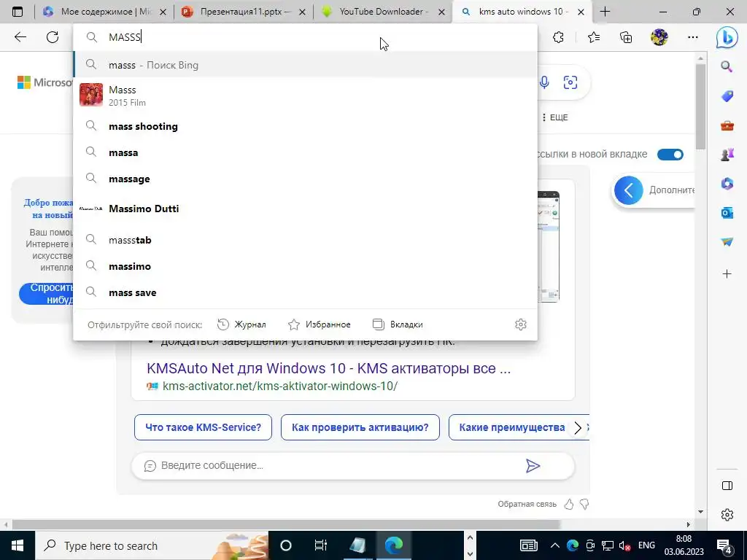Add a sidebar app with plus
Screen dimensions: 747x560
pos(727,274)
